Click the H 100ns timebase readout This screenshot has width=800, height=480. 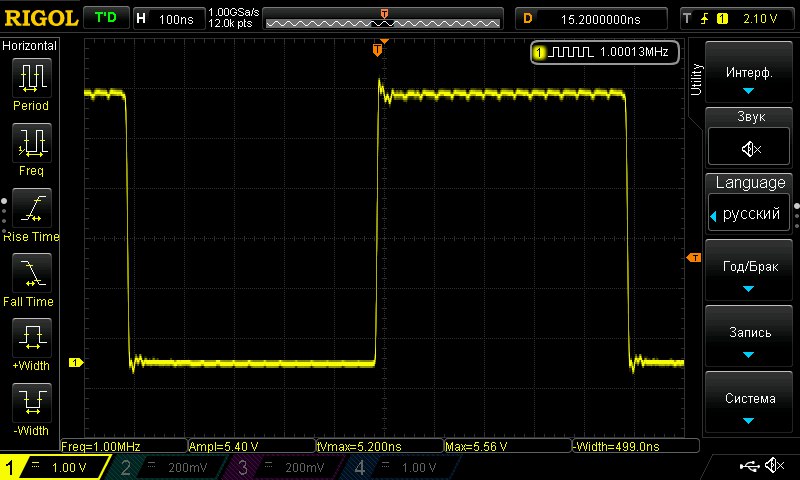169,19
